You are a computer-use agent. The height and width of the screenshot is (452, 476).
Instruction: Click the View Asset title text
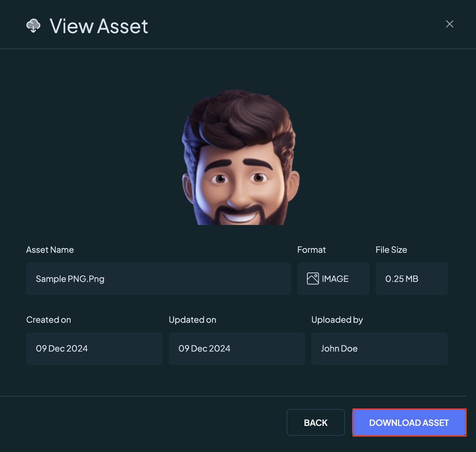click(x=99, y=26)
